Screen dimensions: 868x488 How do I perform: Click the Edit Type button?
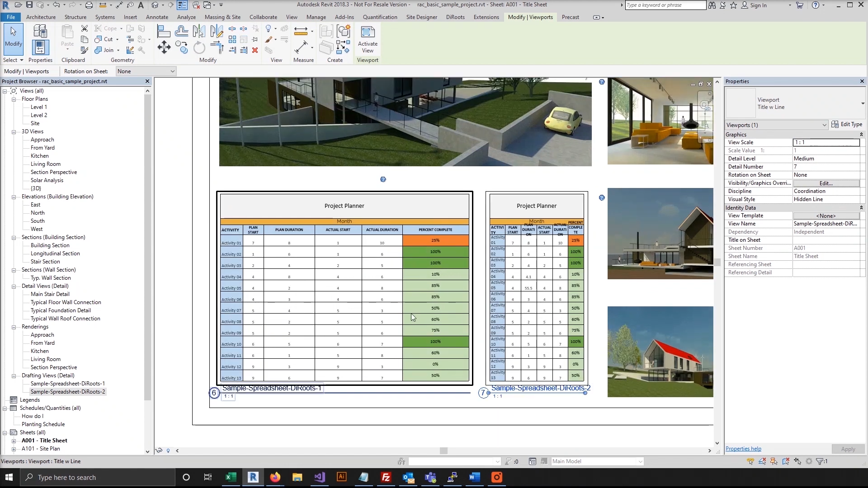[847, 125]
